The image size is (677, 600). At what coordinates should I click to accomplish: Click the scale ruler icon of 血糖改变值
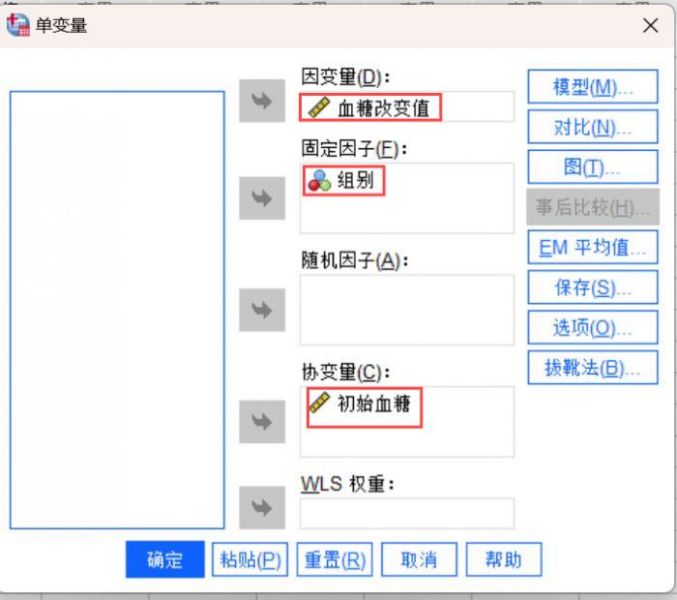tap(319, 107)
